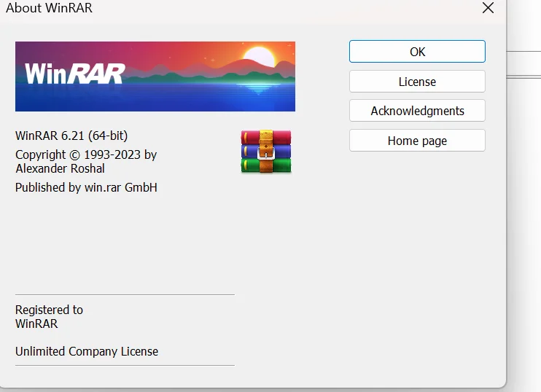
Task: Click the 'Copyright © 1993-2023 by' line
Action: [x=86, y=154]
